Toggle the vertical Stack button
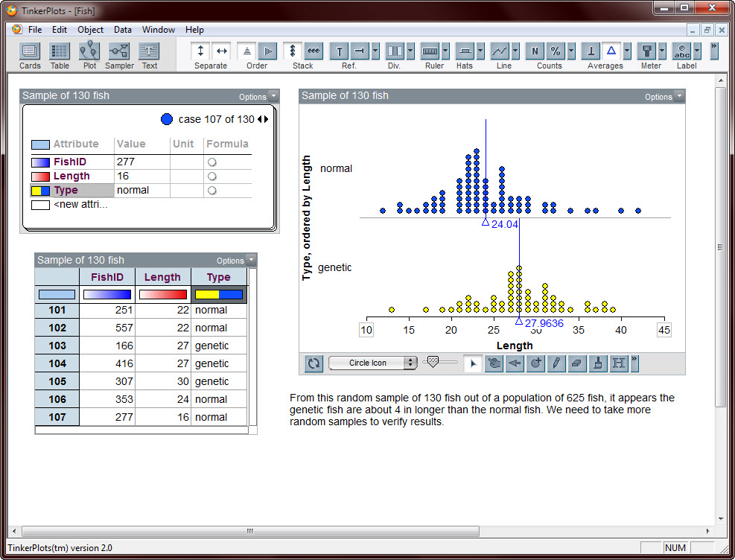 tap(293, 51)
